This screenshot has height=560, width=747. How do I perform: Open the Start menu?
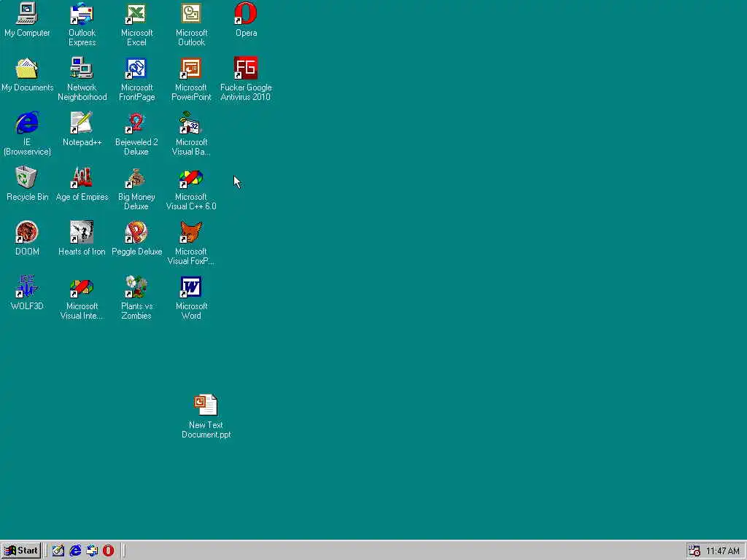[21, 551]
